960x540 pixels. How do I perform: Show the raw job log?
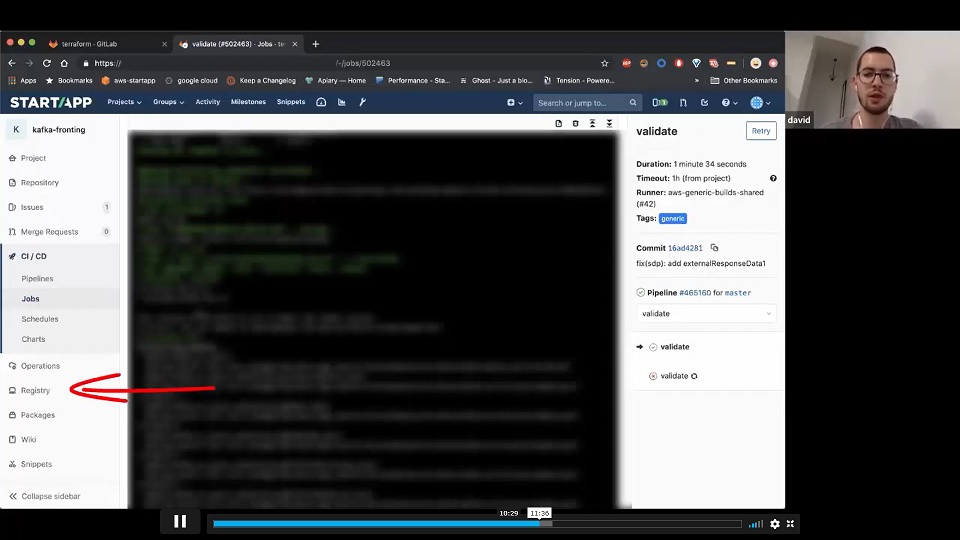tap(559, 124)
